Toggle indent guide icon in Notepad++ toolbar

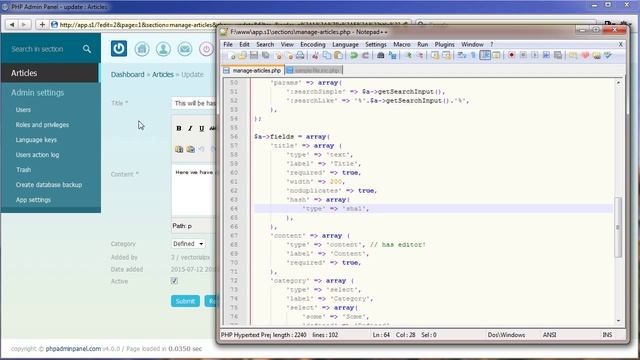pyautogui.click(x=485, y=55)
